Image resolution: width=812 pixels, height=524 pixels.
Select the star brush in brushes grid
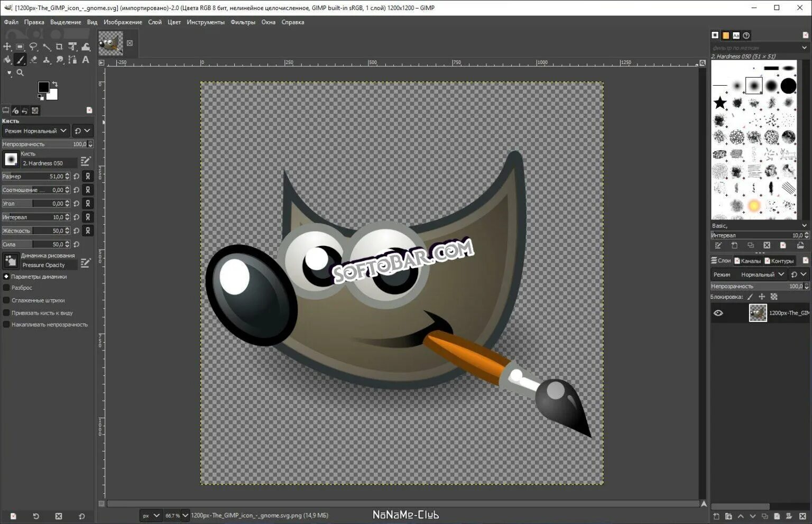coord(720,103)
